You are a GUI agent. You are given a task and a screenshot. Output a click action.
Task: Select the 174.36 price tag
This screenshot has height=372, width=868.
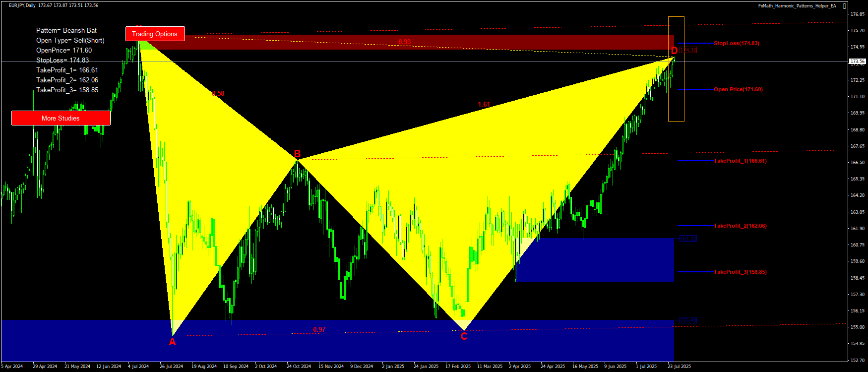point(688,50)
